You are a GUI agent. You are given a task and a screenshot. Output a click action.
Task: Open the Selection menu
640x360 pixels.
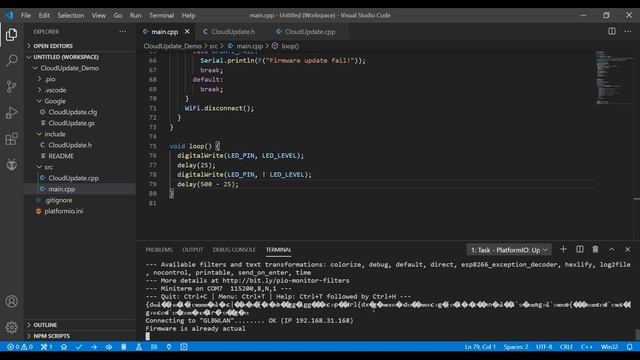pyautogui.click(x=71, y=15)
